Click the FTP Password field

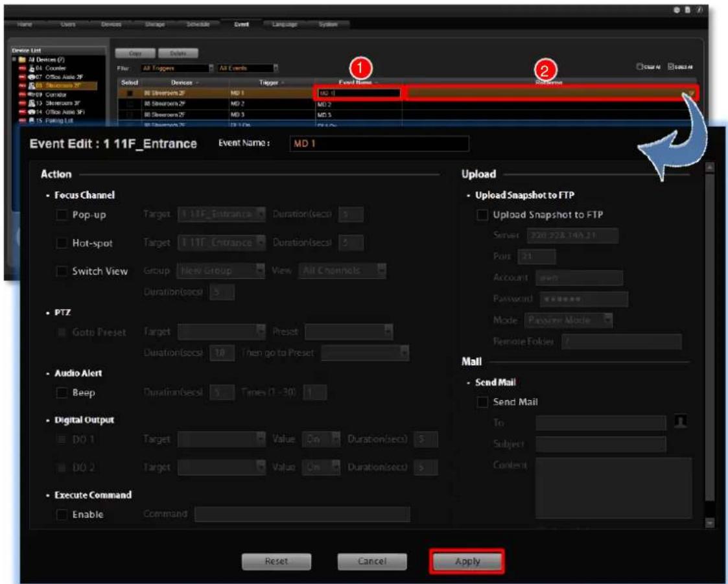583,299
